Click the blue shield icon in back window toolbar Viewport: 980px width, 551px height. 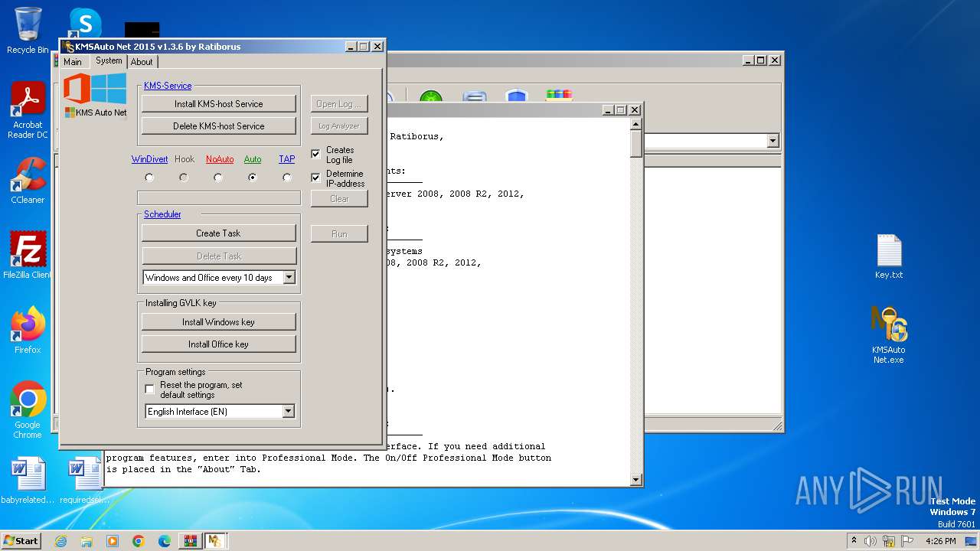(x=517, y=97)
